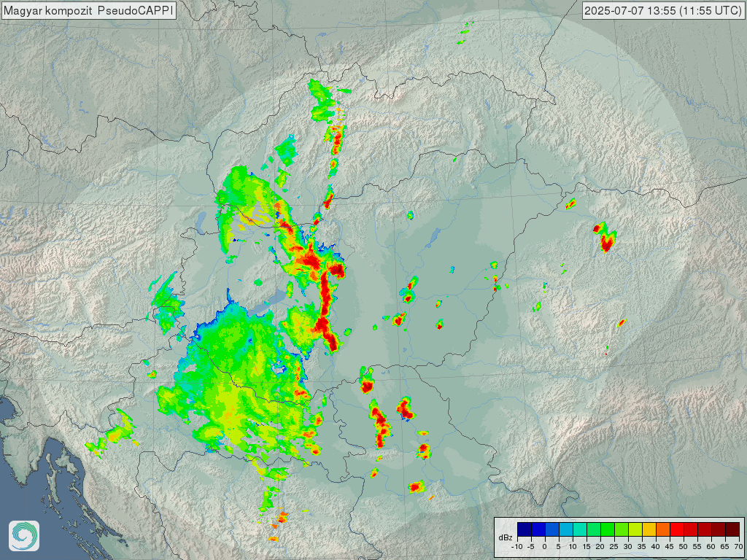Click the '25' legend scale value

point(614,547)
